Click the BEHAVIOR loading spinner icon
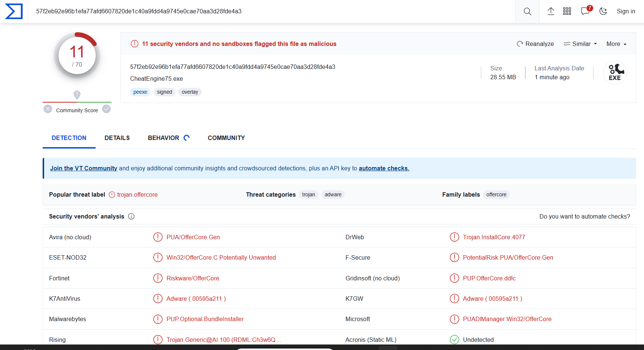The image size is (644, 350). pos(186,138)
